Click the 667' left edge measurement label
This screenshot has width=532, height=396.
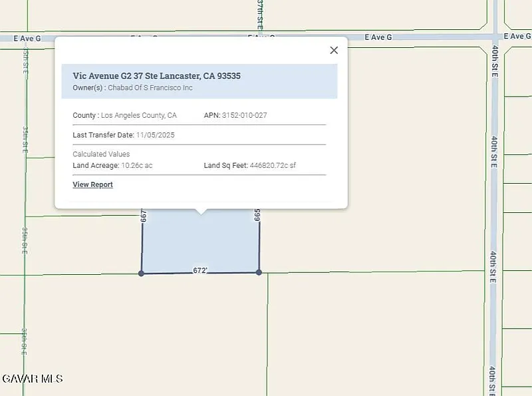coord(143,216)
